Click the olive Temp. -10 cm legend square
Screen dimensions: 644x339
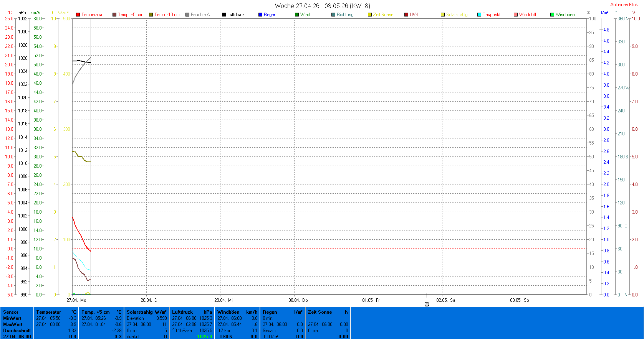pos(151,15)
